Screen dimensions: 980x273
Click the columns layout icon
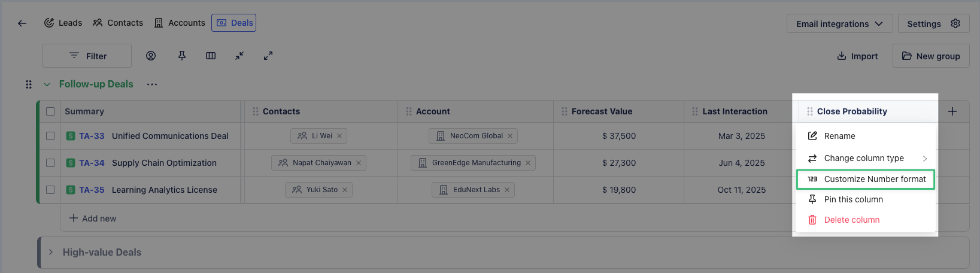[x=211, y=56]
